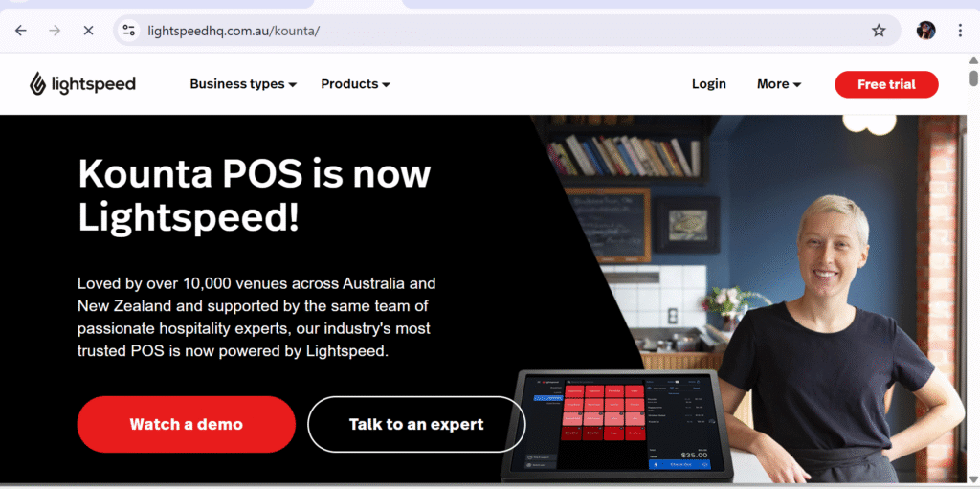Bookmark this page with star icon
980x489 pixels.
tap(879, 31)
